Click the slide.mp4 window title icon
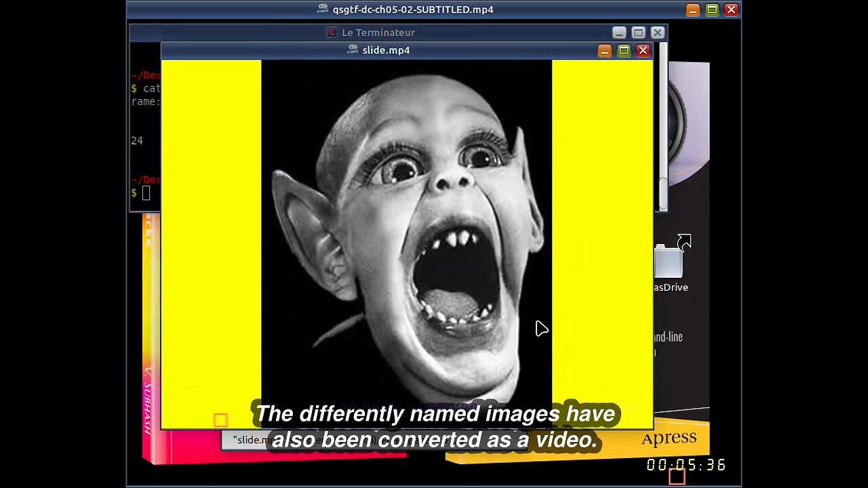868x488 pixels. pos(353,49)
